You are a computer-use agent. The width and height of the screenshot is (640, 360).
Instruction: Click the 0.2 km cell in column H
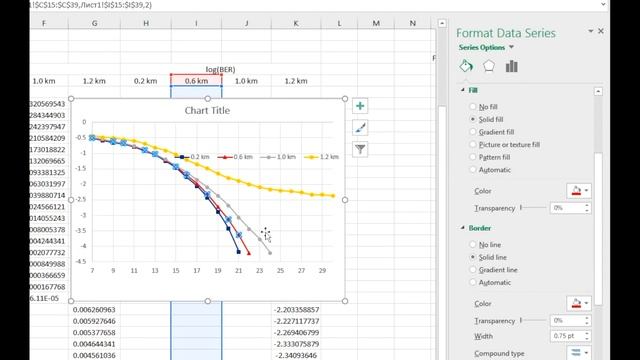[146, 81]
